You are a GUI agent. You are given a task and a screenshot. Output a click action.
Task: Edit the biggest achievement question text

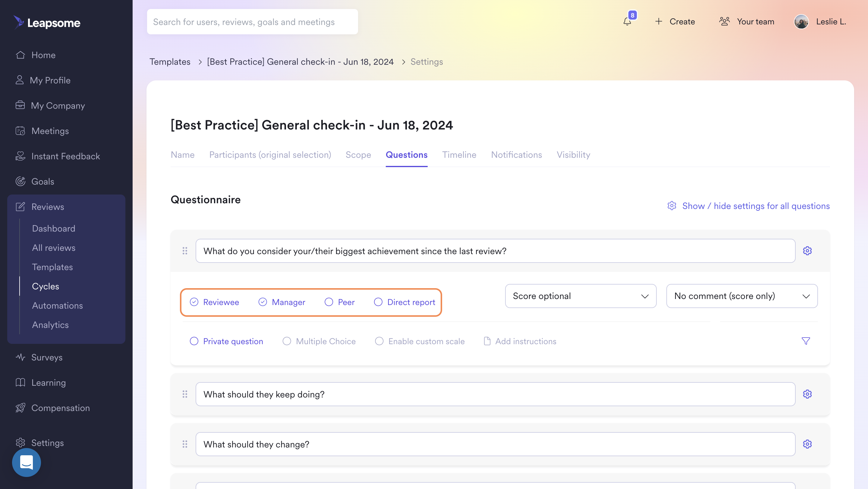point(495,251)
